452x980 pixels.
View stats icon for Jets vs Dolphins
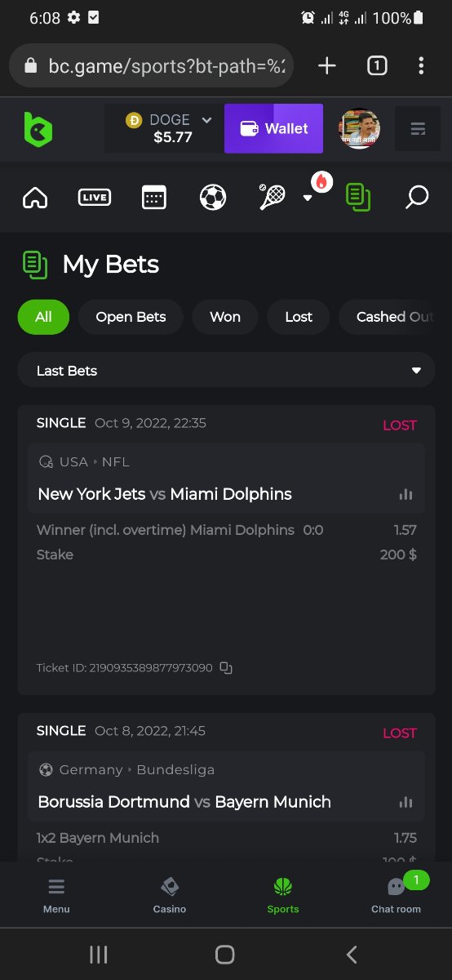pos(405,494)
